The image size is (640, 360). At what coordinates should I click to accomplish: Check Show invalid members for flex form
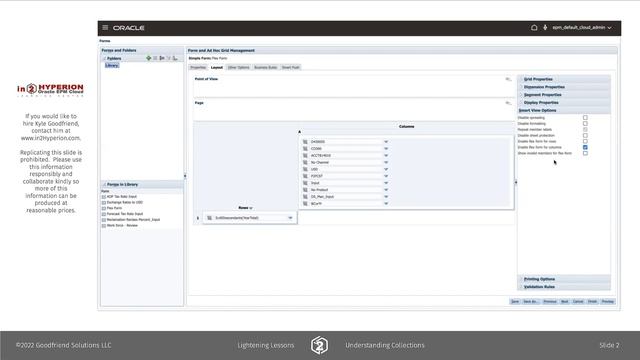click(585, 153)
